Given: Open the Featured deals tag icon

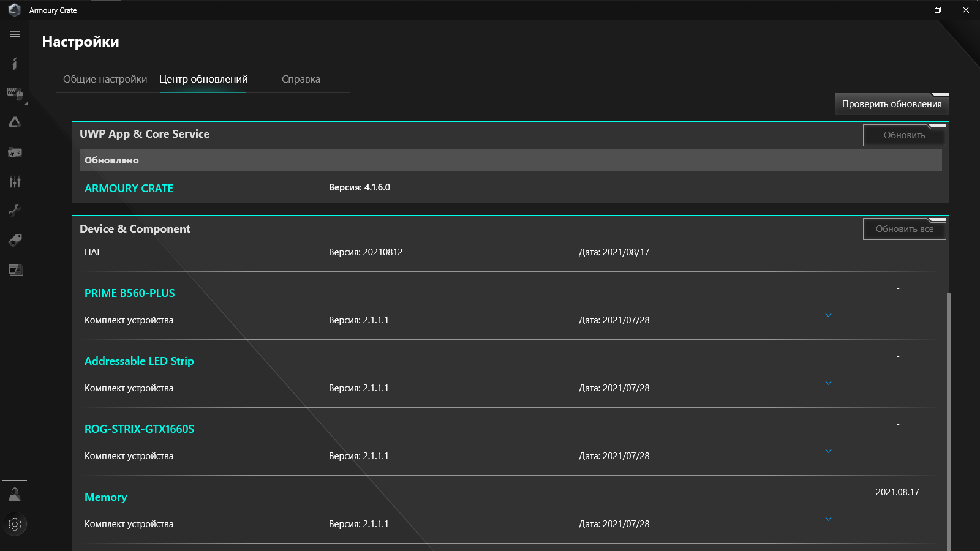Looking at the screenshot, I should [15, 240].
